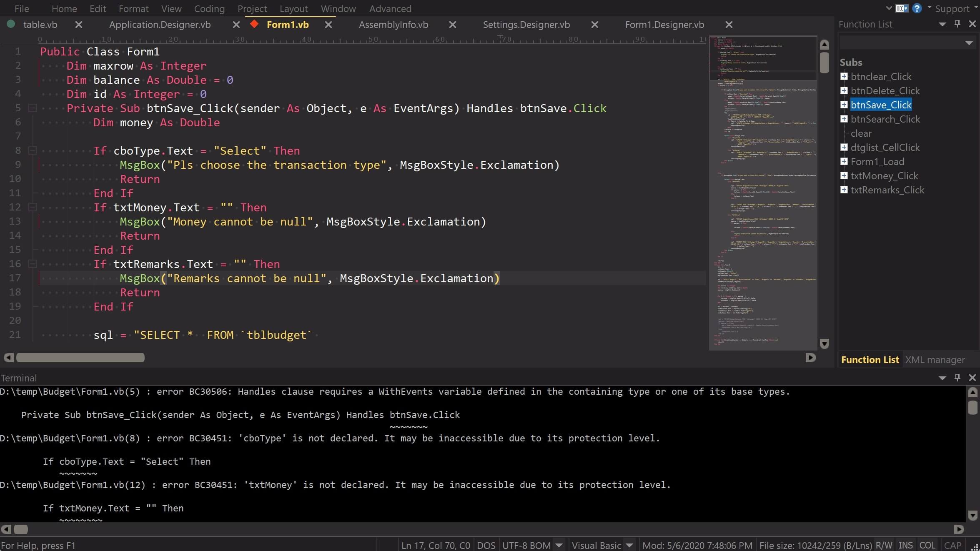This screenshot has width=980, height=551.
Task: Click Terminal horizontal scroll right arrow
Action: click(x=959, y=529)
